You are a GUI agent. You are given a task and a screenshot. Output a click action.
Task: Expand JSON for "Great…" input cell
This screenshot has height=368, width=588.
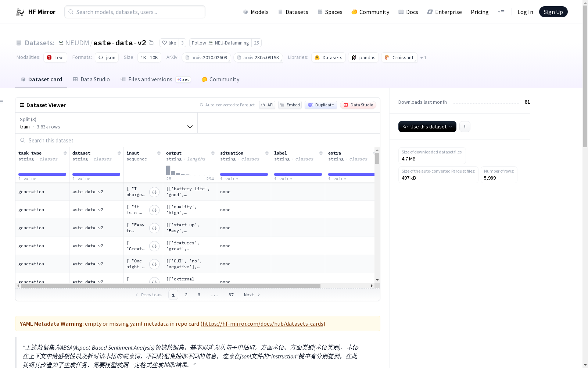[x=154, y=246]
